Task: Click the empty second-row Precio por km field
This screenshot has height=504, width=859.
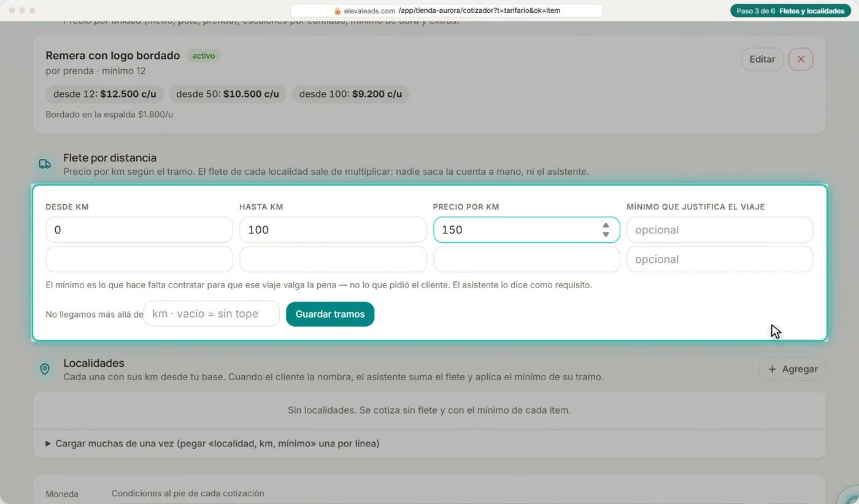Action: pyautogui.click(x=526, y=259)
